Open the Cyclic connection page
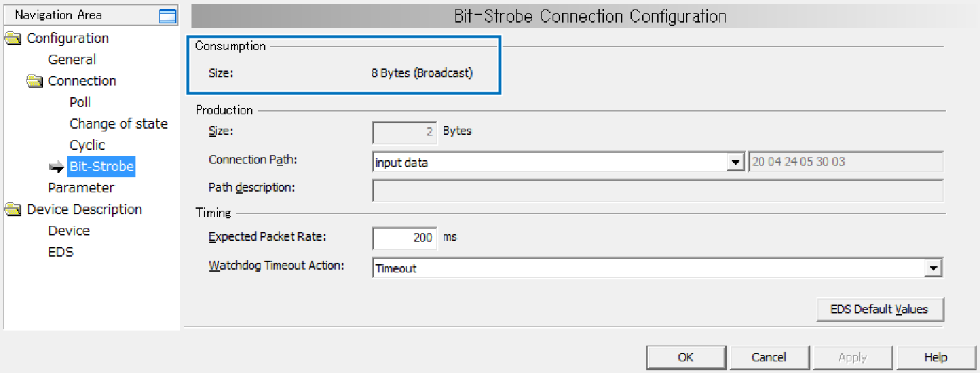 88,145
